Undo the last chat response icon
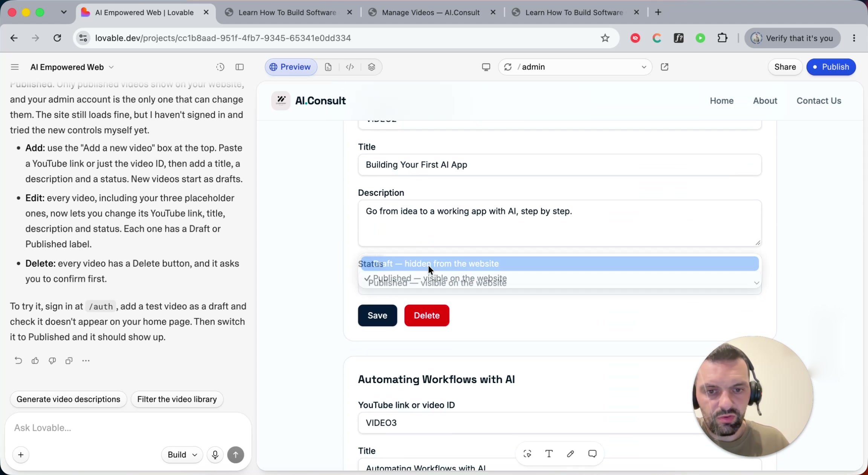Screen dimensions: 868x475 click(18, 361)
